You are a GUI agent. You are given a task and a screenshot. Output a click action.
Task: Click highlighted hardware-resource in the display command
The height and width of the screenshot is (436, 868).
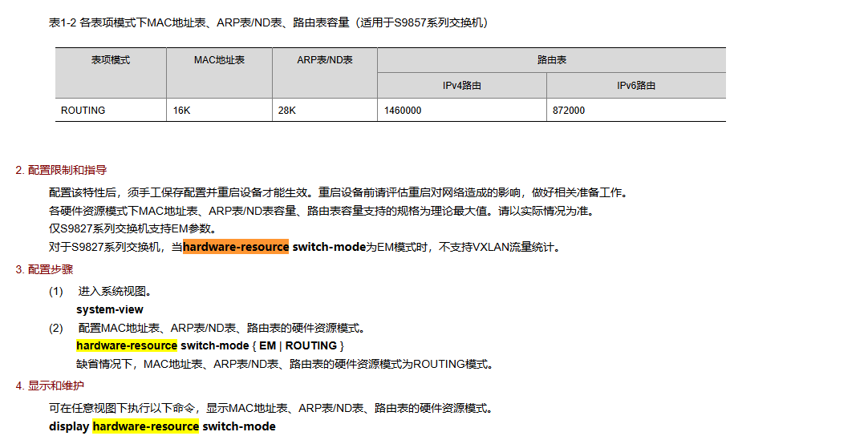click(x=145, y=426)
